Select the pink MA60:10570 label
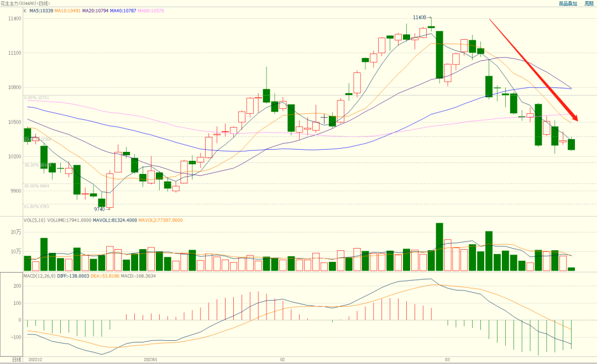This screenshot has height=364, width=597. 151,10
